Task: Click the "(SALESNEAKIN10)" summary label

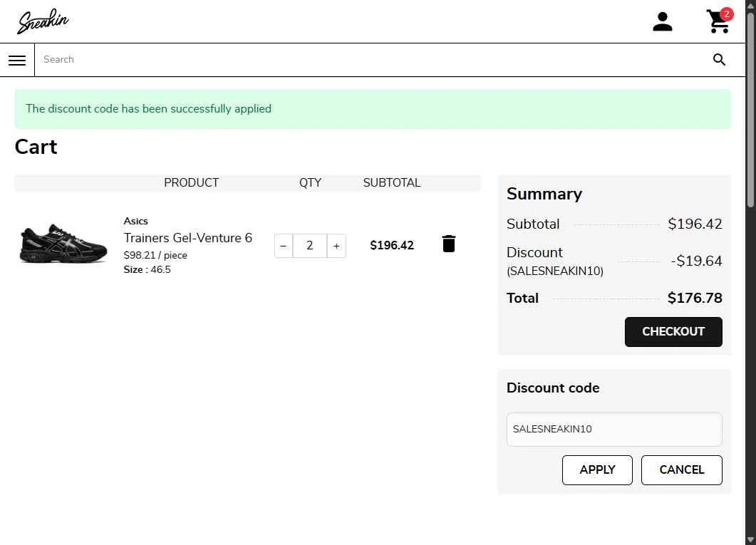Action: pos(555,271)
